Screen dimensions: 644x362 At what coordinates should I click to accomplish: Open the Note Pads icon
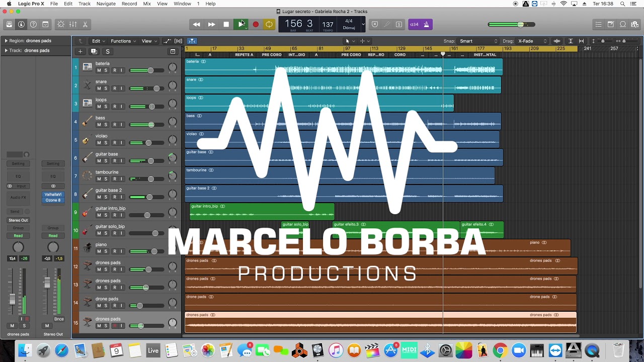coord(610,24)
